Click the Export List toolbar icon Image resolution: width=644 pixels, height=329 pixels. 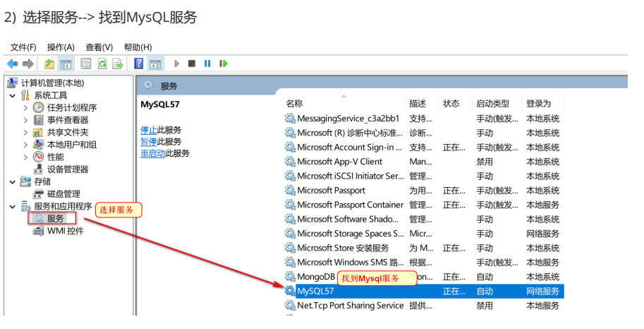(118, 64)
